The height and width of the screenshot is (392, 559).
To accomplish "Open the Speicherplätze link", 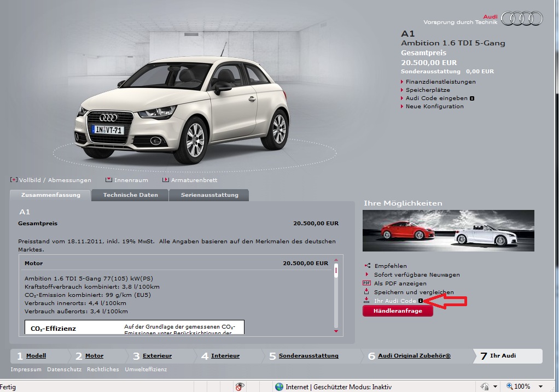I will [428, 90].
